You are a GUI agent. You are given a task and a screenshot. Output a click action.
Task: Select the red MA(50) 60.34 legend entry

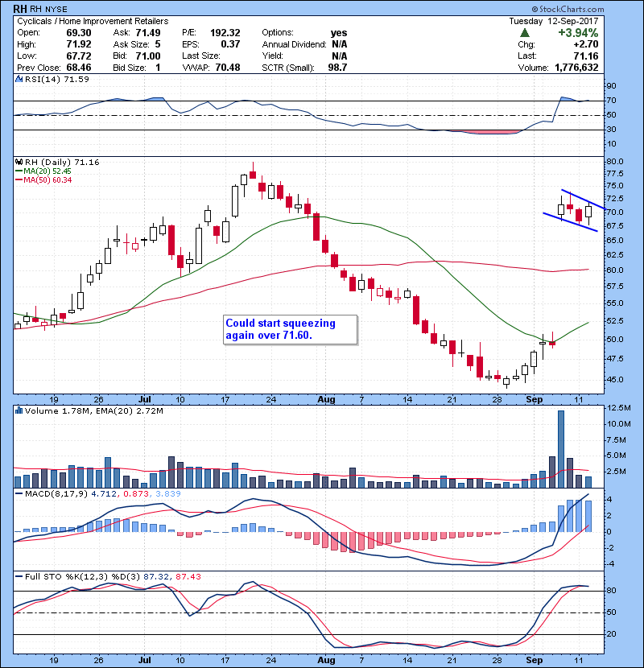[43, 180]
